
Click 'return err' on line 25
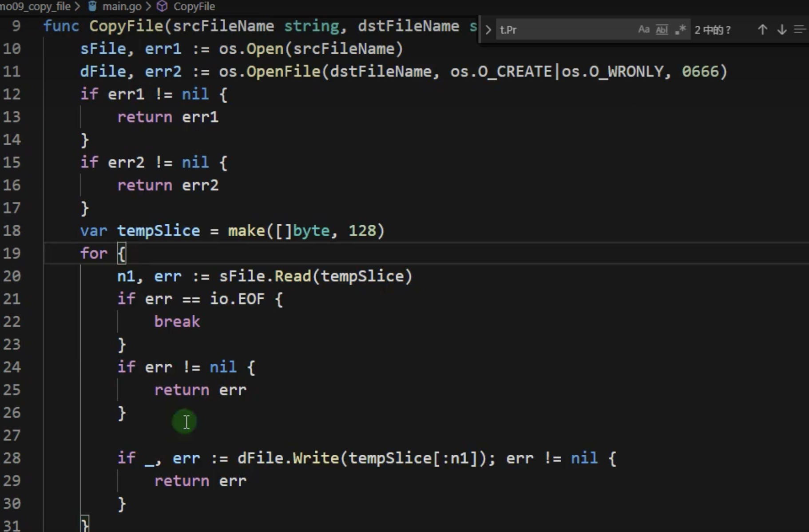coord(200,390)
